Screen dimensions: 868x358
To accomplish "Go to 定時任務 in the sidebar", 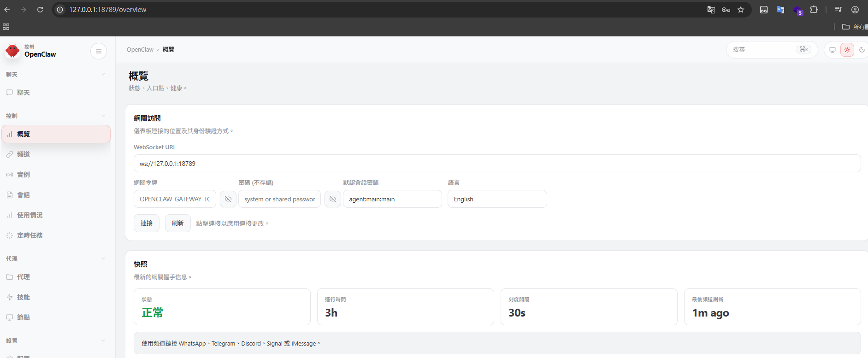I will (30, 235).
